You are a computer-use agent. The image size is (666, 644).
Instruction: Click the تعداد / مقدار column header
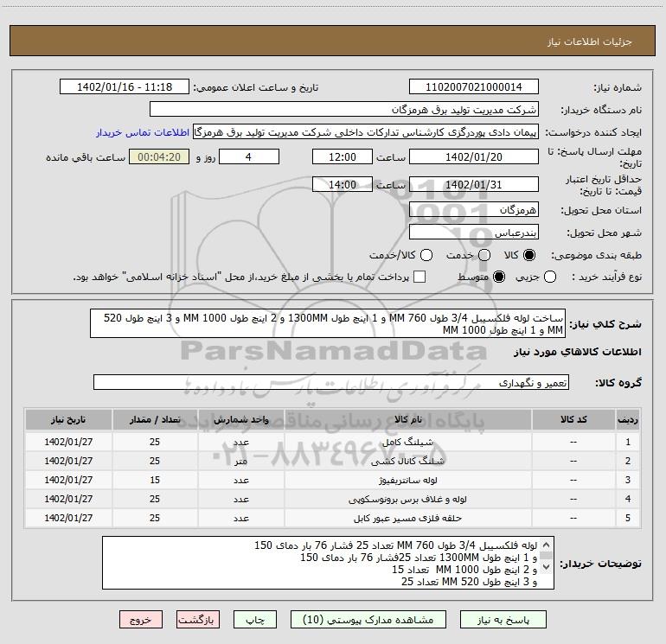pos(155,419)
